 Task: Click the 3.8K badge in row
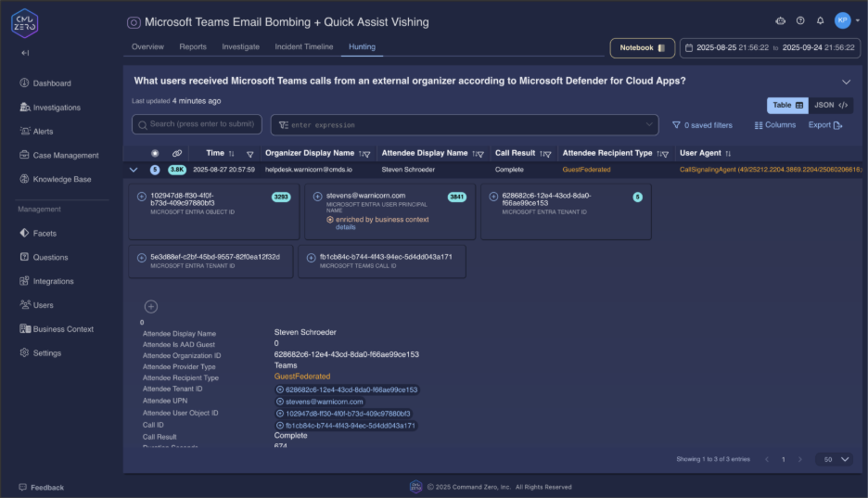177,170
